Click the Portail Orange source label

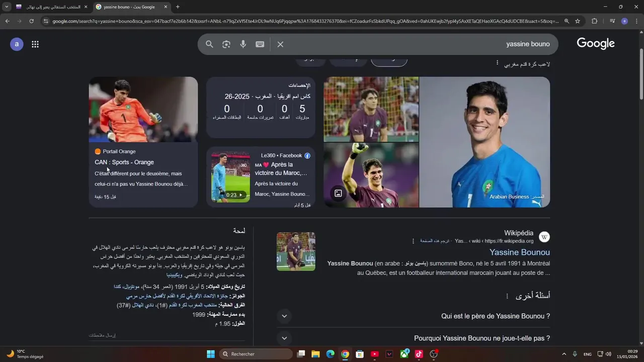(119, 151)
